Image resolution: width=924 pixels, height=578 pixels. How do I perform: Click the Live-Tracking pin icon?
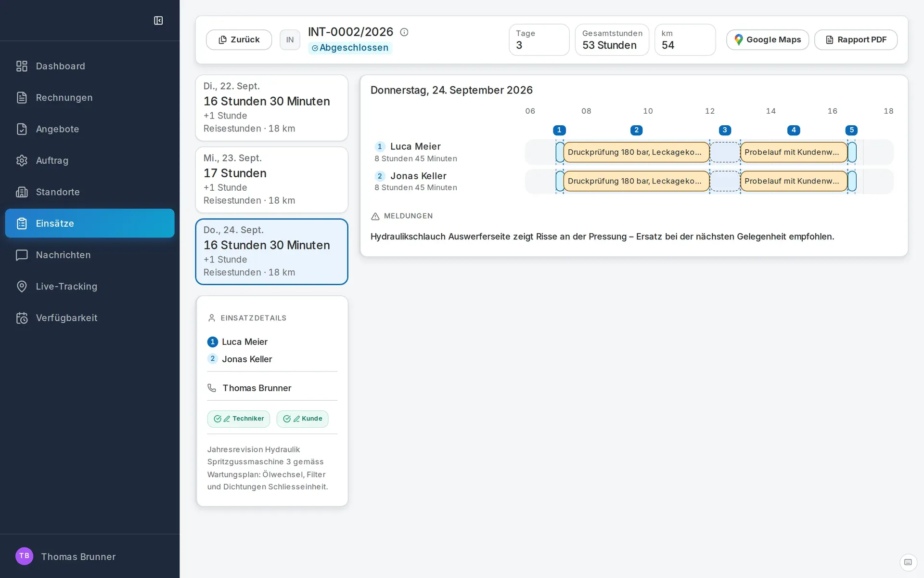pyautogui.click(x=22, y=286)
